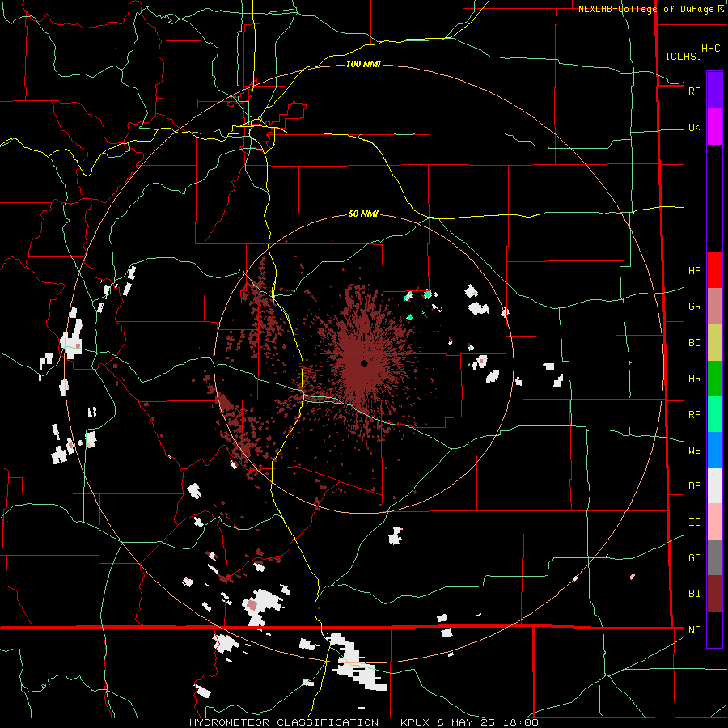The height and width of the screenshot is (728, 728).
Task: Select the bright green RA legend swatch
Action: tap(714, 414)
